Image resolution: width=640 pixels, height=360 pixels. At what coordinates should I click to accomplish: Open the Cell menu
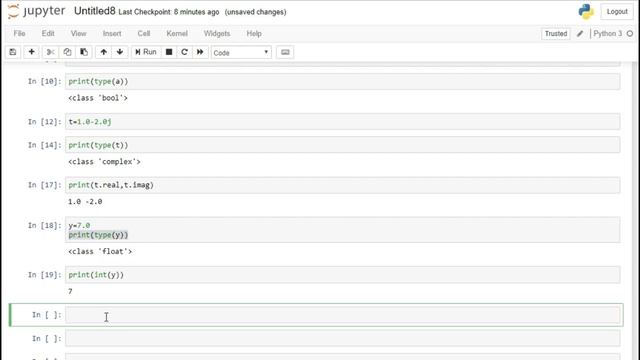144,33
